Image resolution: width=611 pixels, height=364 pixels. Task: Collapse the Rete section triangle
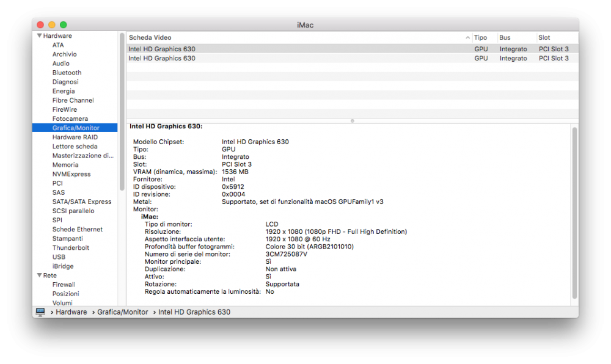click(x=39, y=275)
